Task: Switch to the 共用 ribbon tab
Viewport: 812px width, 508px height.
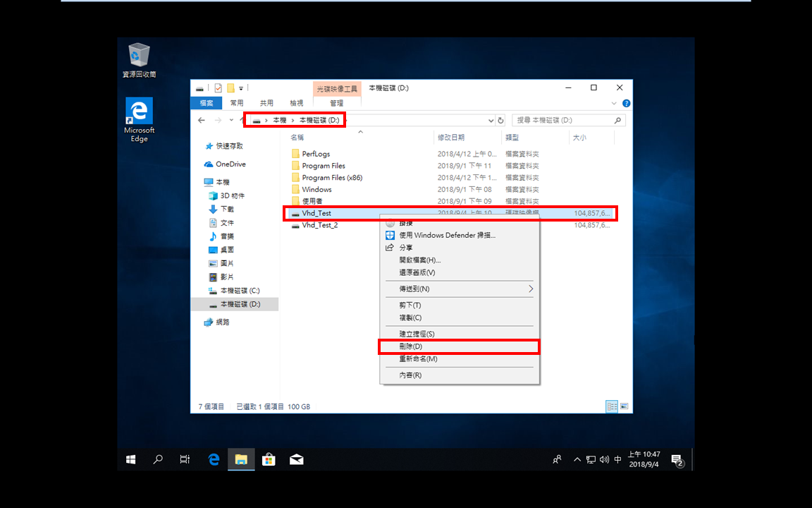Action: [266, 103]
